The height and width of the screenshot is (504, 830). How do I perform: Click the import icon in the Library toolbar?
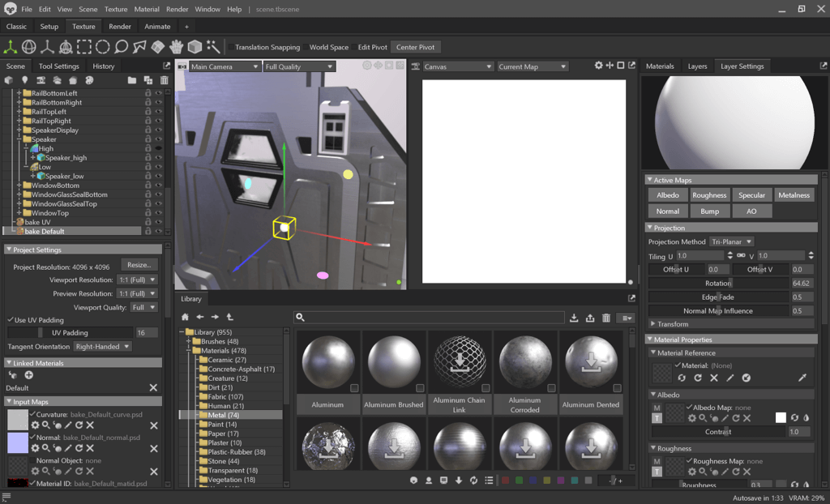[574, 318]
